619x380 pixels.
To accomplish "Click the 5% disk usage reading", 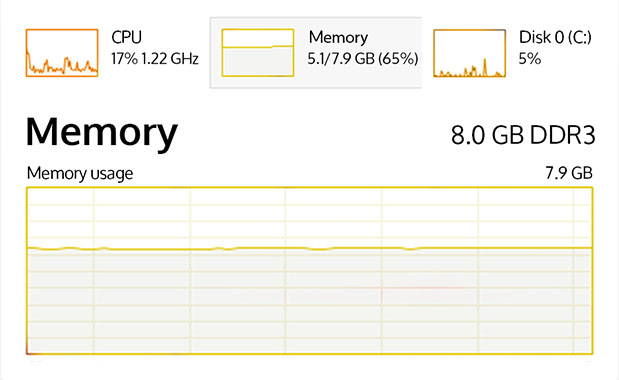I will point(529,59).
